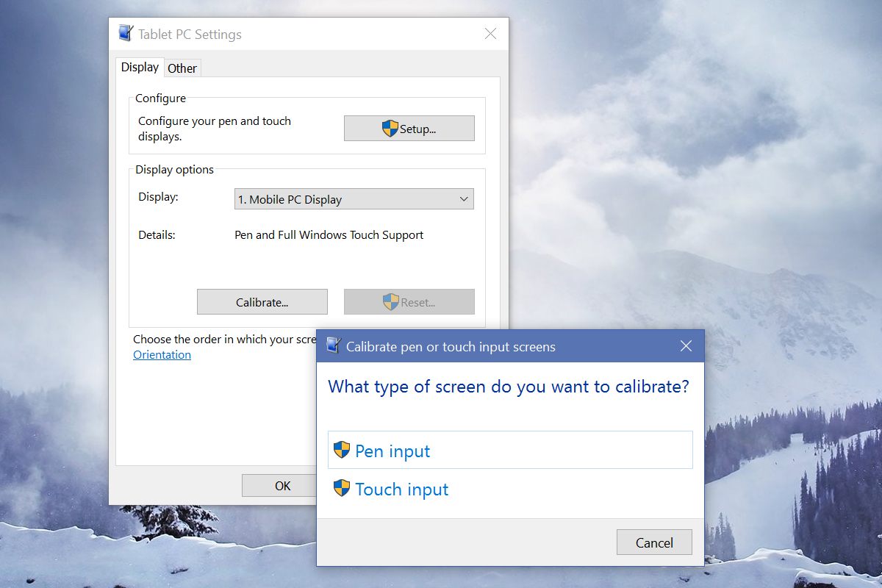Select the Display tab
Image resolution: width=882 pixels, height=588 pixels.
[x=140, y=67]
